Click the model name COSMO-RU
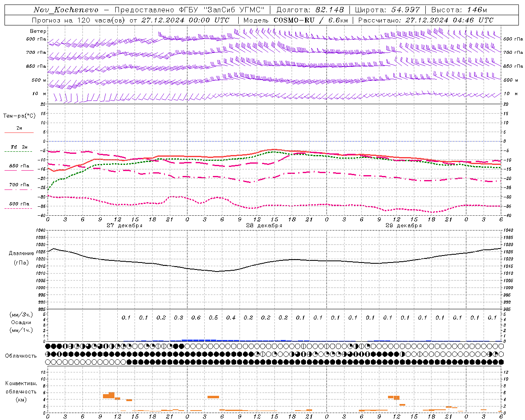 (294, 20)
